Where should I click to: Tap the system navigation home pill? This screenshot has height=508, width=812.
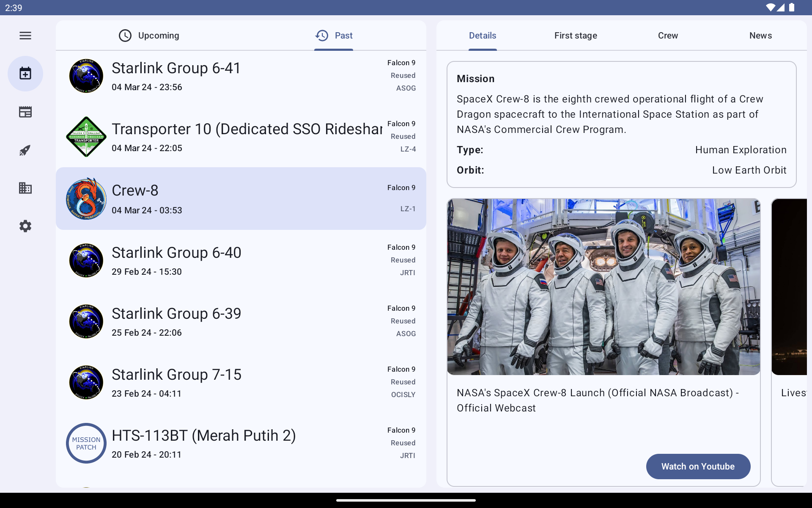[406, 500]
